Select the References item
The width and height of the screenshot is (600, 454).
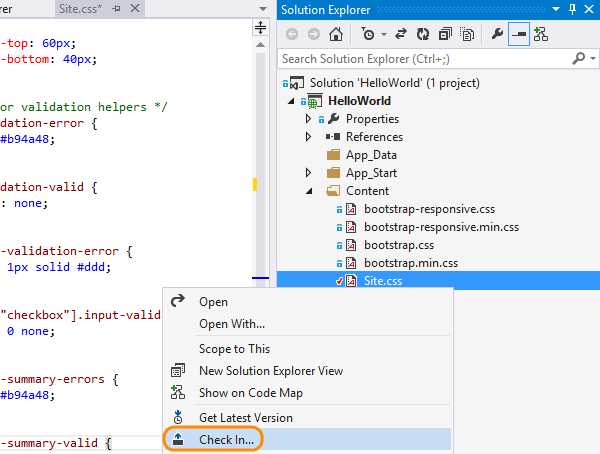coord(374,137)
